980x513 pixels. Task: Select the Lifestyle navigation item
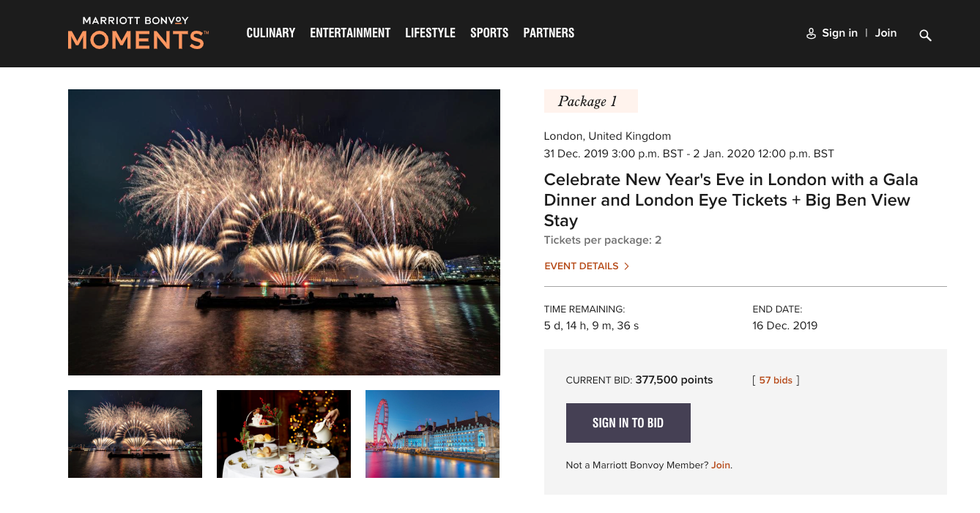tap(430, 33)
